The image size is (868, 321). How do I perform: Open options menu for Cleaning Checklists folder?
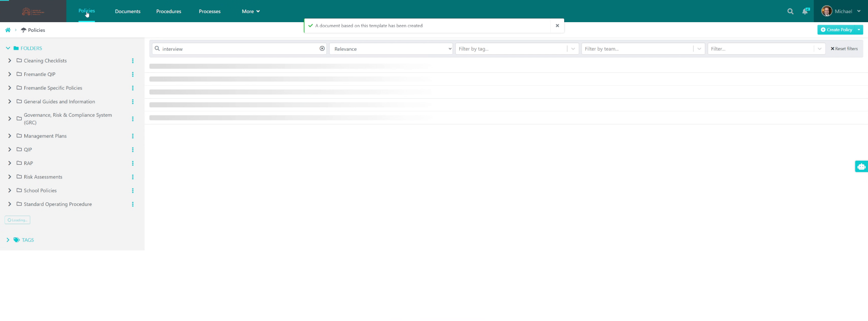point(132,61)
